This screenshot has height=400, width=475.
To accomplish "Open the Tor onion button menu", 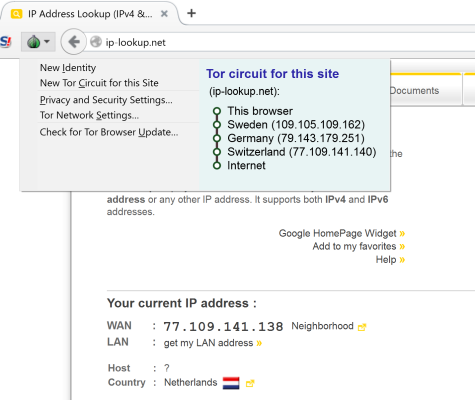I will tap(38, 42).
